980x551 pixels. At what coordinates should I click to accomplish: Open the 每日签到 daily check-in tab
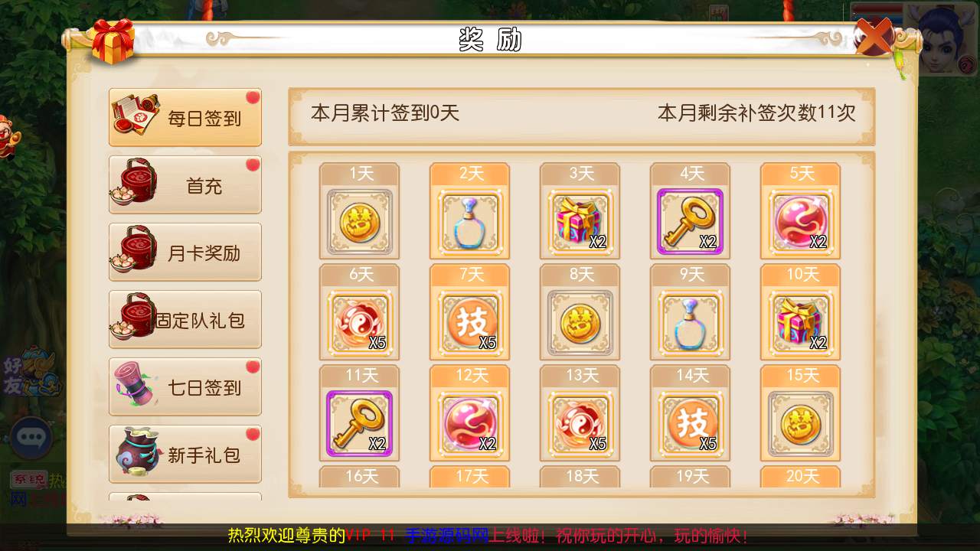[185, 117]
